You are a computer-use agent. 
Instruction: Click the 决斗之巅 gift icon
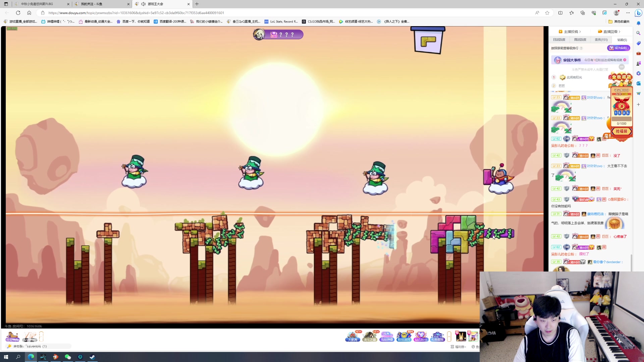[370, 336]
